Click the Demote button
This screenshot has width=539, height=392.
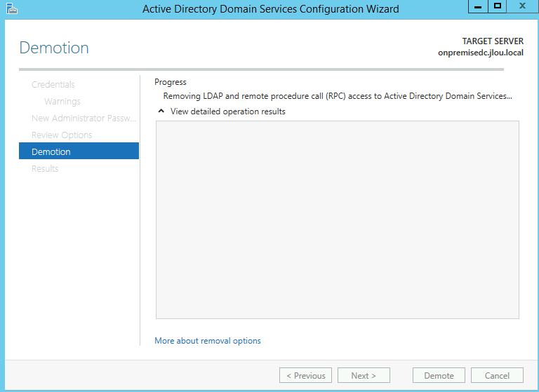(439, 375)
